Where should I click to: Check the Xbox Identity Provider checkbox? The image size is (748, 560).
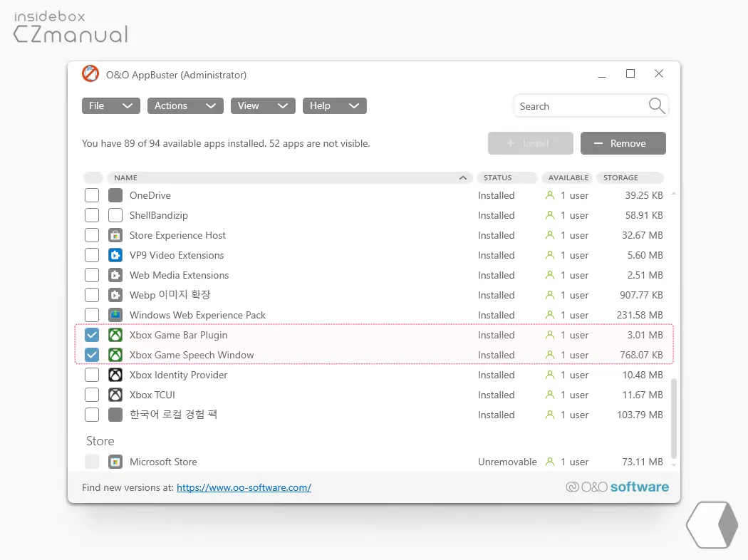(x=92, y=375)
